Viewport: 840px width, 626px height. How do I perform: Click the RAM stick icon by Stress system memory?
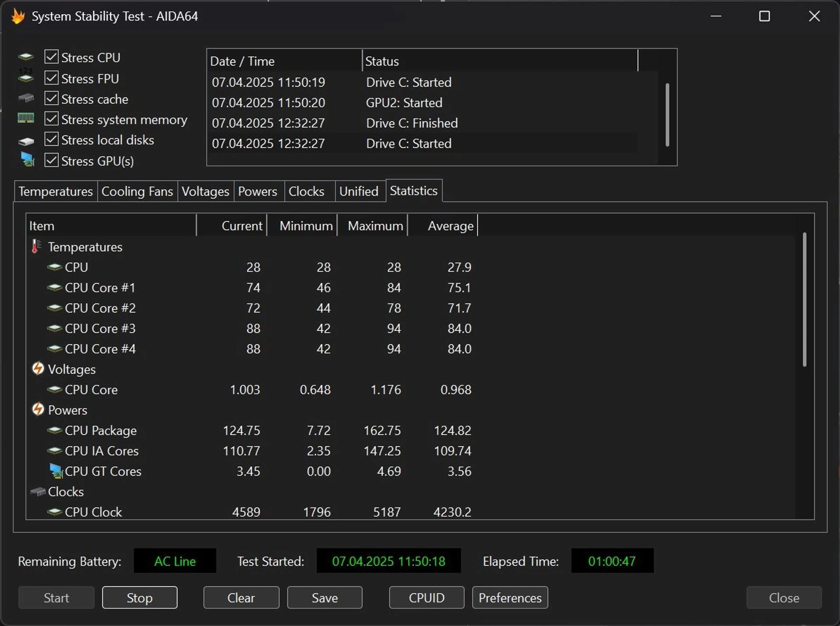(x=26, y=118)
